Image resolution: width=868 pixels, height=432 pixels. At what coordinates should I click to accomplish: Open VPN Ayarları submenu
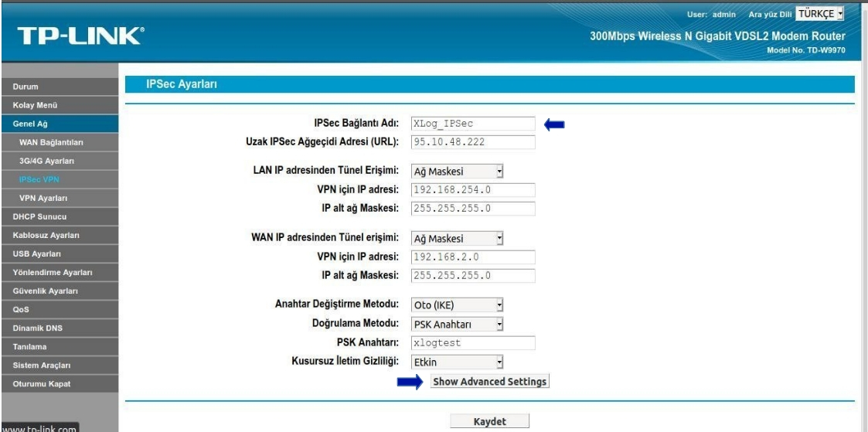click(60, 198)
